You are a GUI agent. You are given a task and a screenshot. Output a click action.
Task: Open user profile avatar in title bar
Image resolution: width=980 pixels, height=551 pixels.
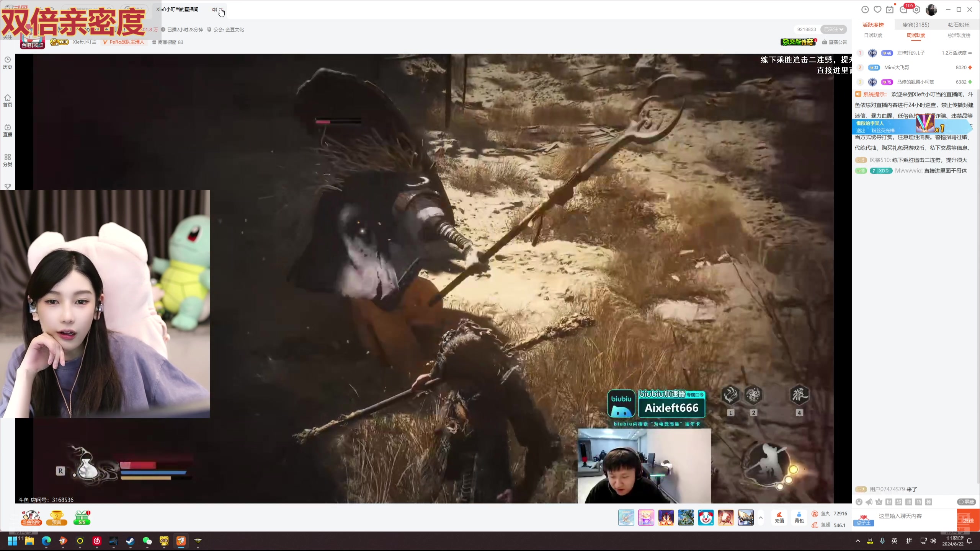[x=931, y=10]
